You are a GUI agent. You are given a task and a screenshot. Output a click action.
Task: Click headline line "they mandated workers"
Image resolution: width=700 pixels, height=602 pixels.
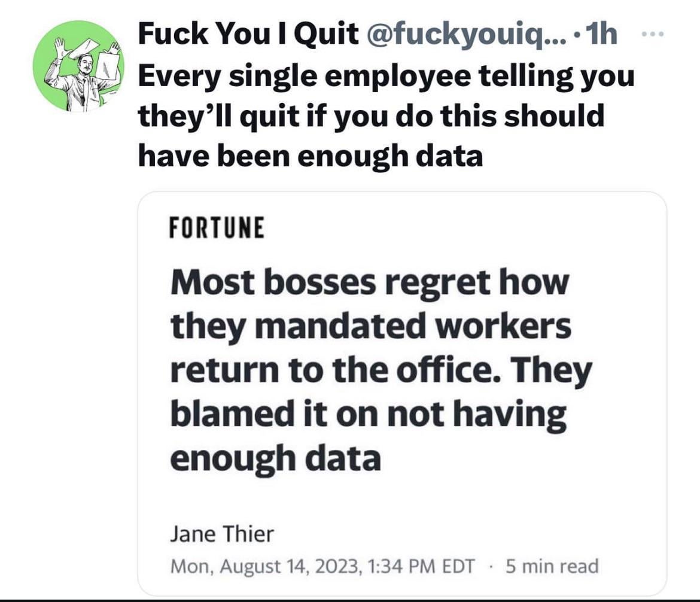tap(370, 326)
